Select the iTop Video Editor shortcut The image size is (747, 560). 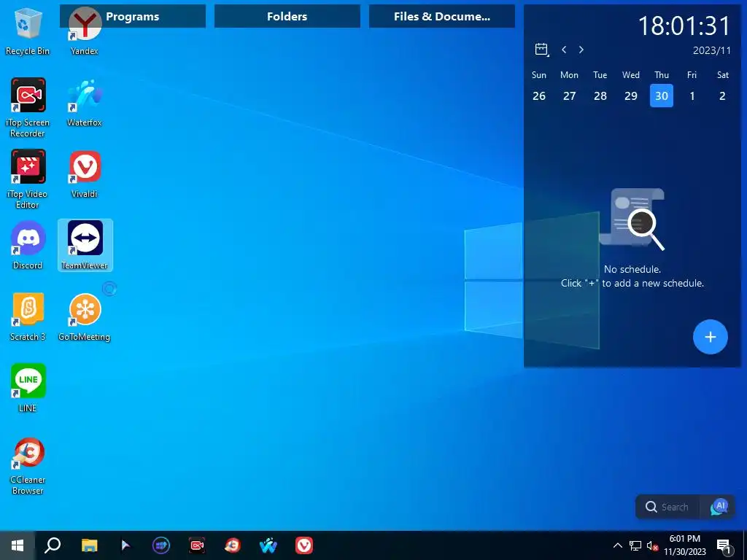27,179
